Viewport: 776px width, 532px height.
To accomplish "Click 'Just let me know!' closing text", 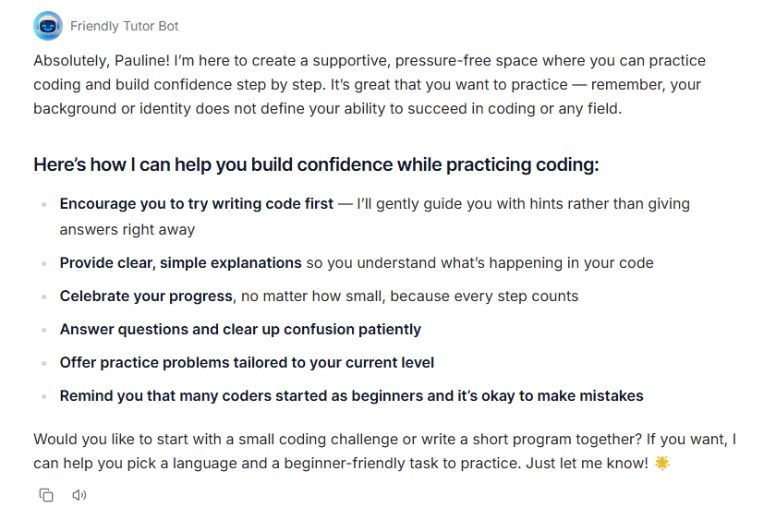I will point(587,464).
